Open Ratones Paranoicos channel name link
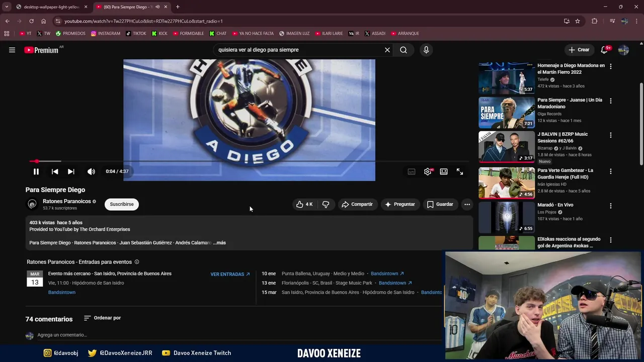Image resolution: width=644 pixels, height=362 pixels. click(x=66, y=201)
